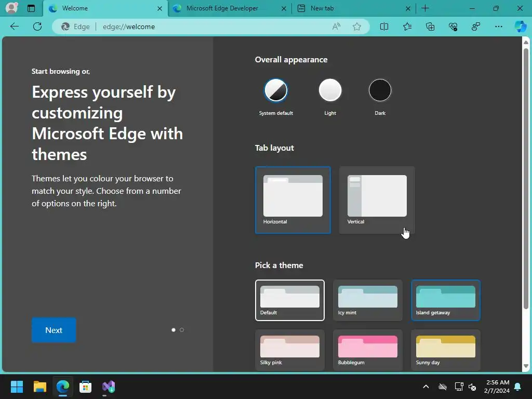The image size is (532, 399).
Task: Open File Explorer from taskbar
Action: (39, 387)
